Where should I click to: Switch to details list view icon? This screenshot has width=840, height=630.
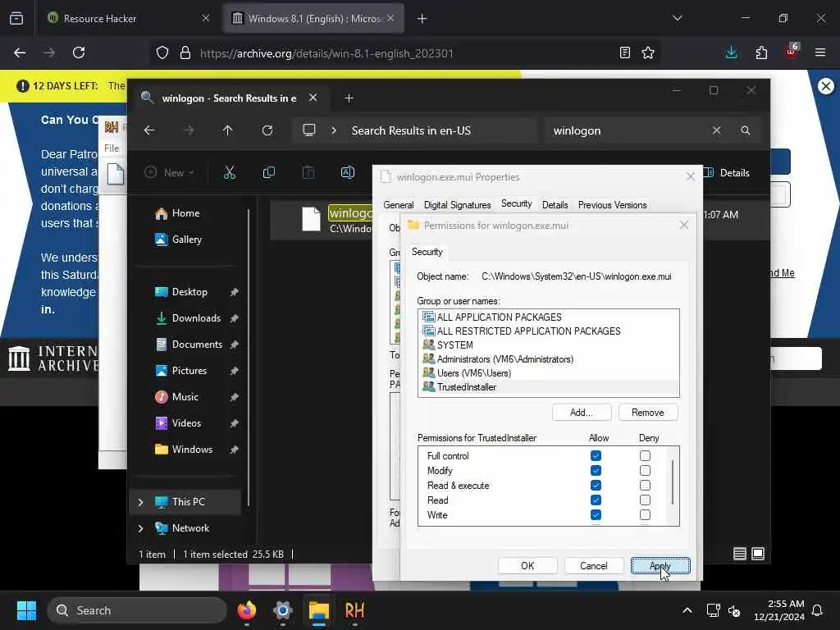pyautogui.click(x=740, y=554)
